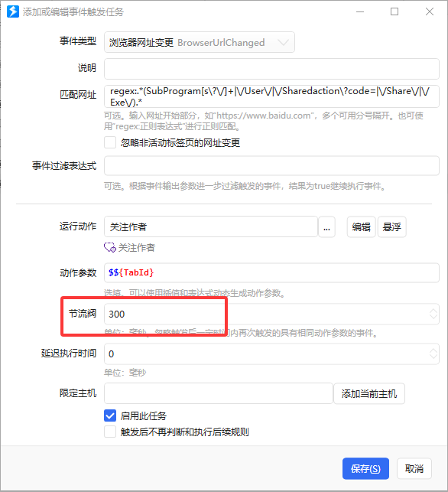This screenshot has width=448, height=492.
Task: Select the 浏览器网址变更 event type combo box
Action: pos(200,42)
